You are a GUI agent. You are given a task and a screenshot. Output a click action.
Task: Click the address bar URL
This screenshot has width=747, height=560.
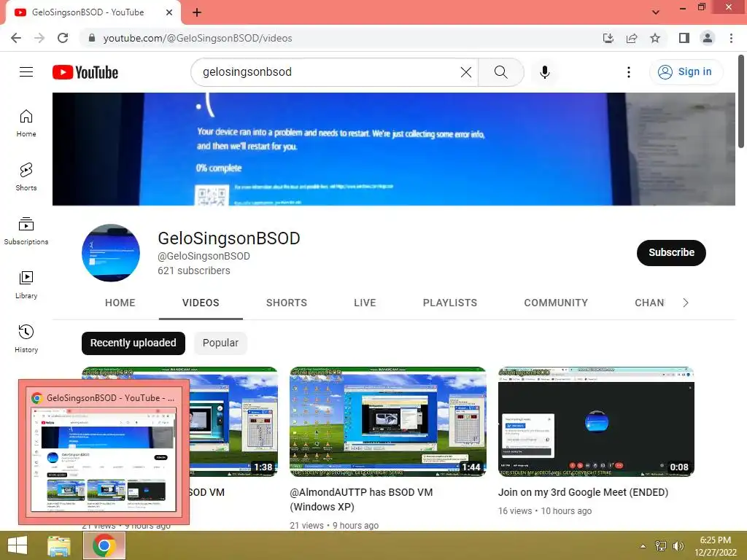(x=197, y=38)
